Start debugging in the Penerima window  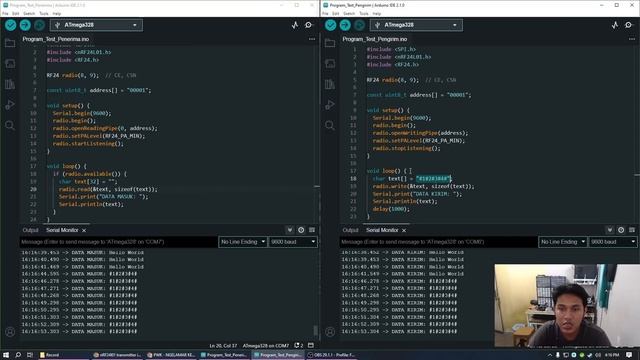coord(39,25)
